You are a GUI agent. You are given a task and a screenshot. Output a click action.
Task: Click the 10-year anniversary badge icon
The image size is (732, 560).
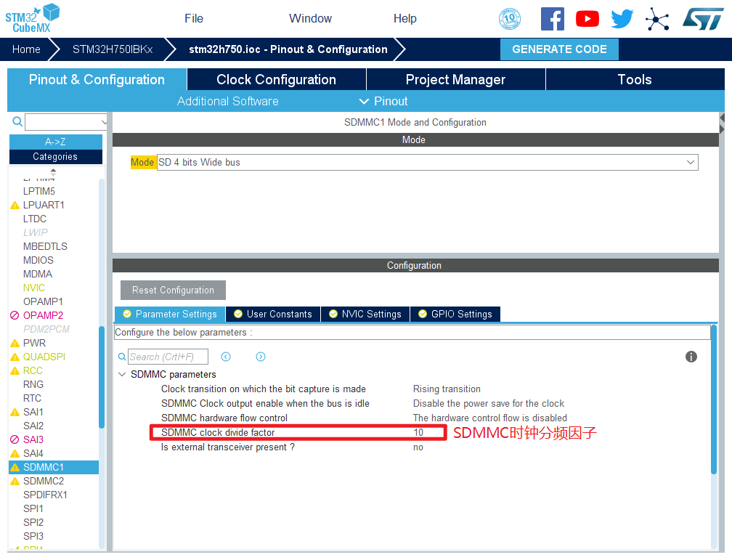[x=510, y=19]
